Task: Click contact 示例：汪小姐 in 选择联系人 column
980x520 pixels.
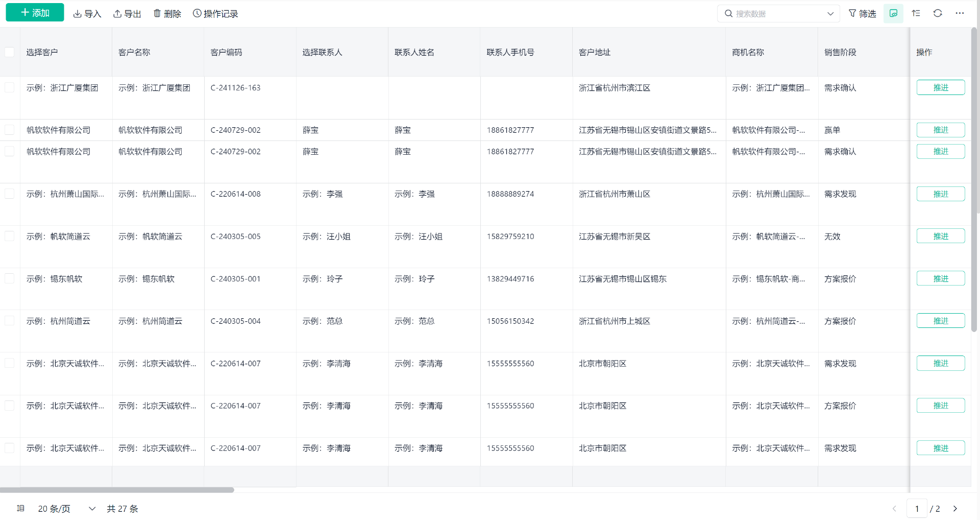Action: coord(326,237)
